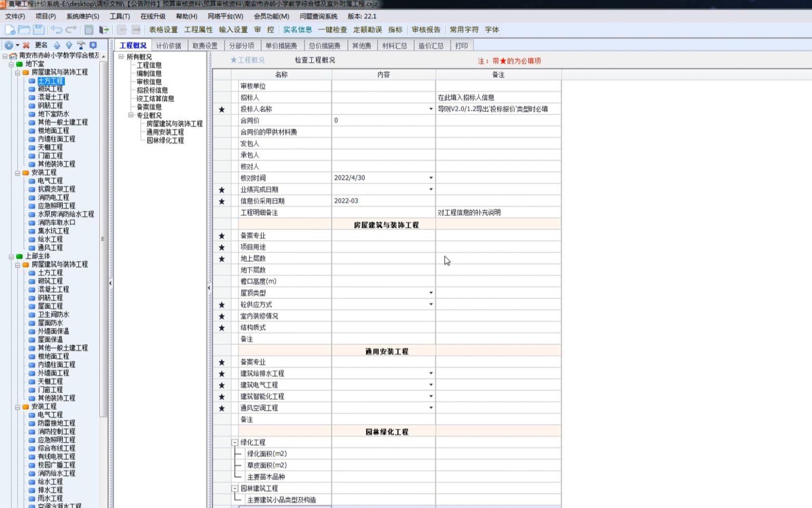Open the 建筑给排水工程 dropdown
The height and width of the screenshot is (508, 812).
[x=431, y=373]
